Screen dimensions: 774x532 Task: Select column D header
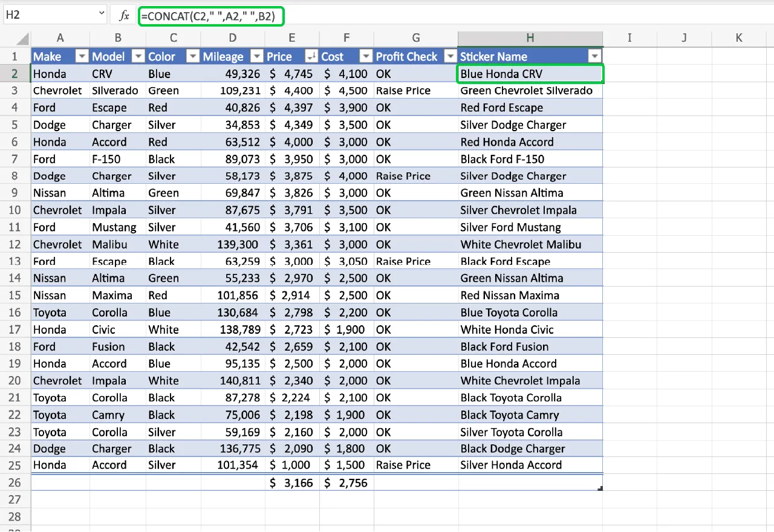point(233,38)
